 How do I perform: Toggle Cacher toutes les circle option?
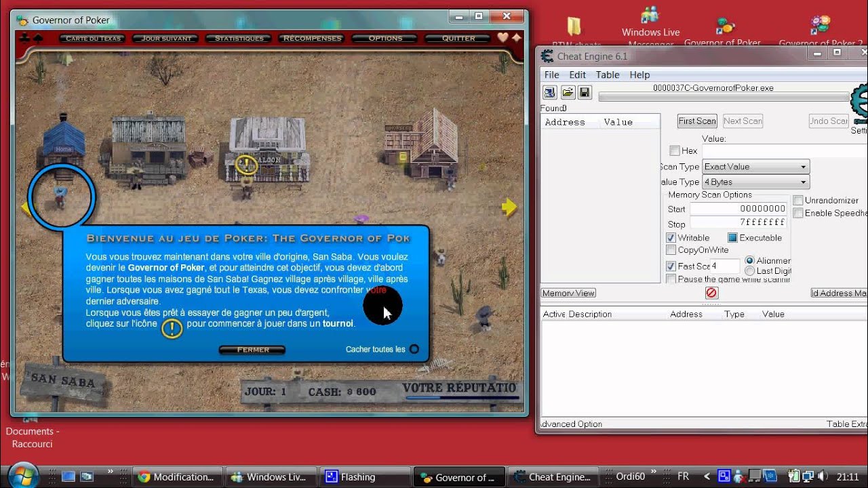(414, 350)
